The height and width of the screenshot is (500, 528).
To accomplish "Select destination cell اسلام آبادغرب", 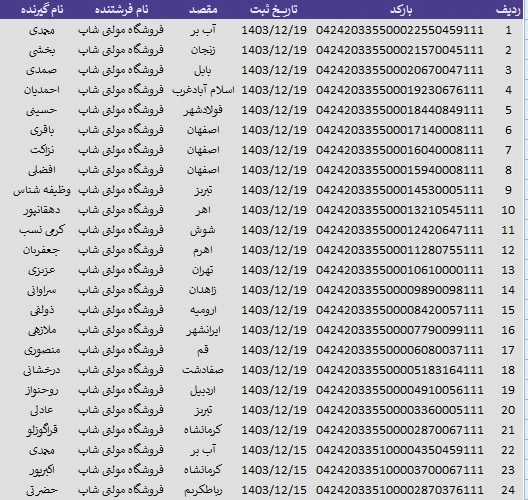I will [203, 90].
